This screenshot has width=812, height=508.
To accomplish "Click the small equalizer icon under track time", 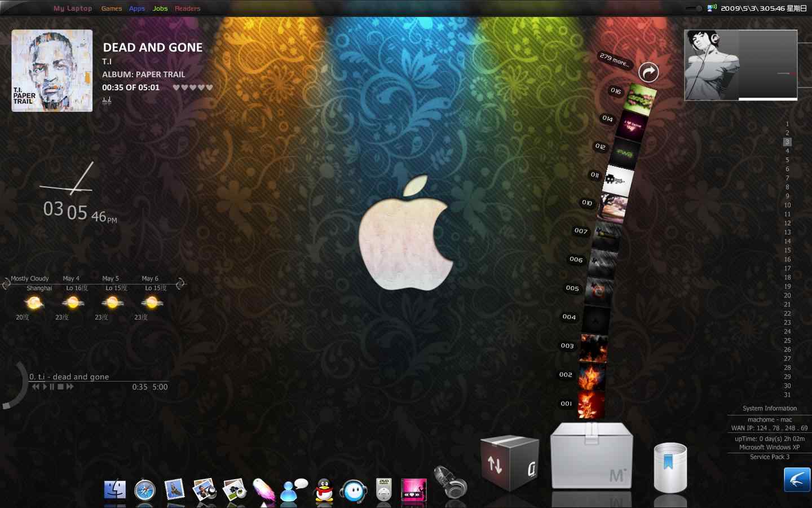I will 107,100.
